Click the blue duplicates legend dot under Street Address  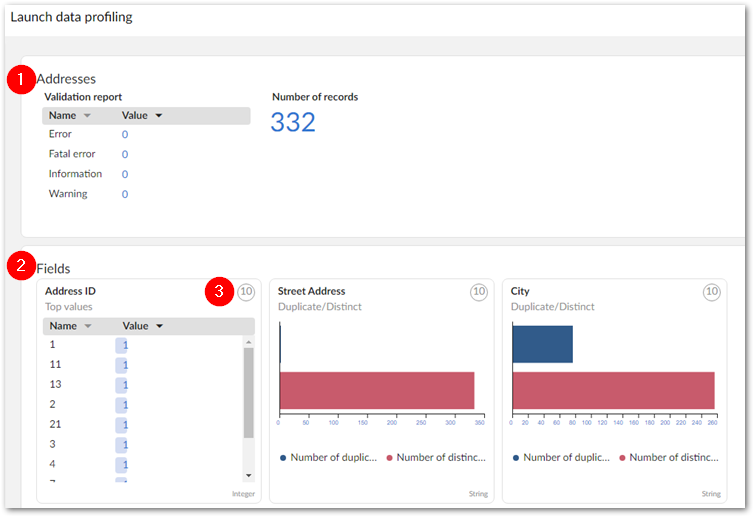click(x=283, y=458)
